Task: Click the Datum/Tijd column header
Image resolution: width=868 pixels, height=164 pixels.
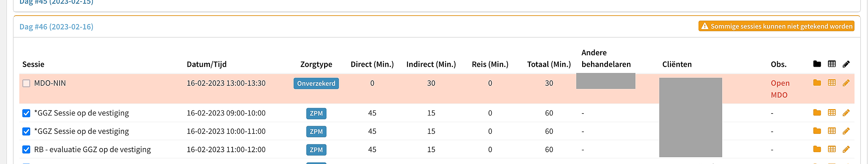Action: tap(206, 64)
